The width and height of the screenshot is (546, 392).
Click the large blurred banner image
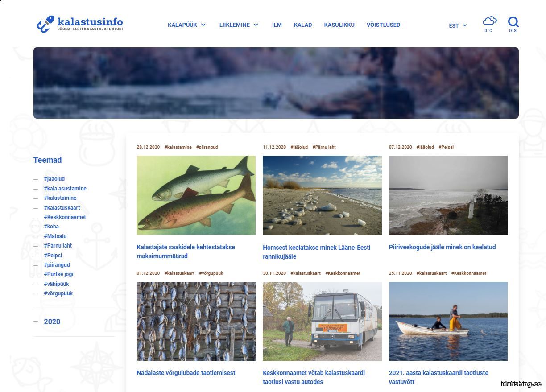(x=276, y=83)
